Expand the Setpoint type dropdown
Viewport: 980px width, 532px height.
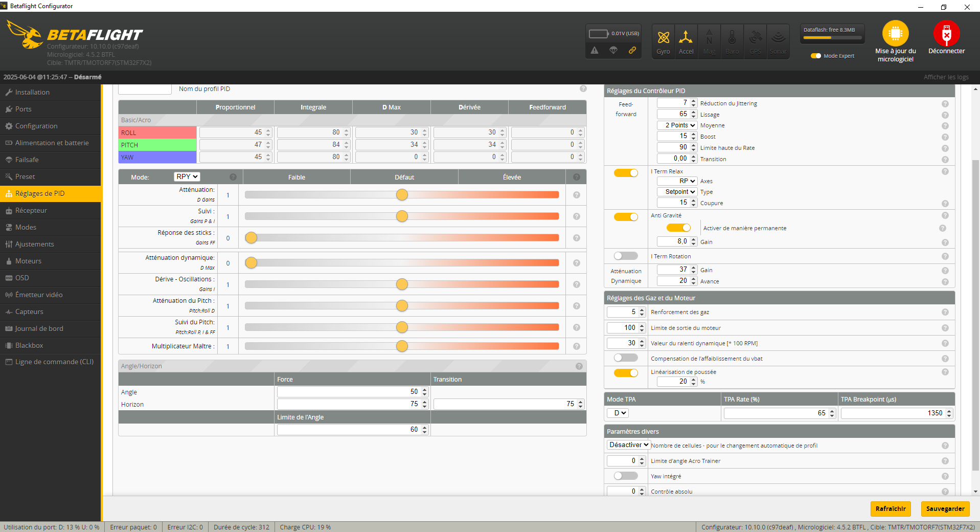click(677, 192)
